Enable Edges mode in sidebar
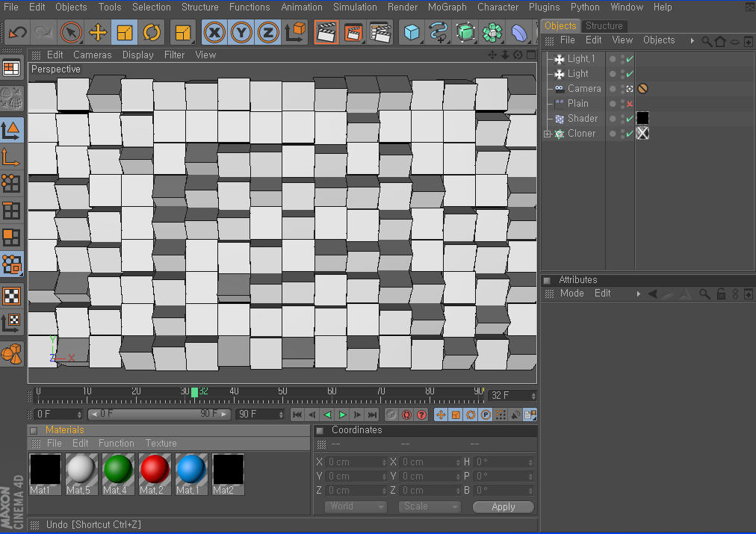Viewport: 756px width, 534px height. point(11,211)
